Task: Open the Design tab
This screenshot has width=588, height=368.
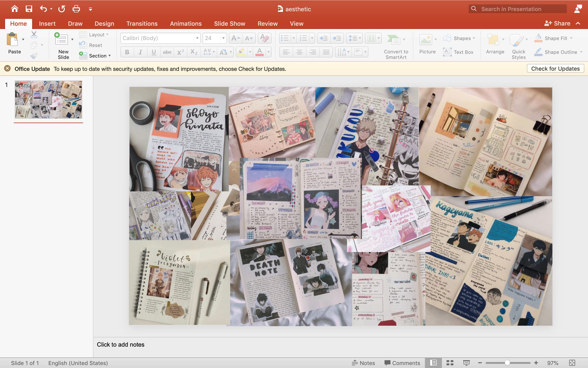Action: coord(104,24)
